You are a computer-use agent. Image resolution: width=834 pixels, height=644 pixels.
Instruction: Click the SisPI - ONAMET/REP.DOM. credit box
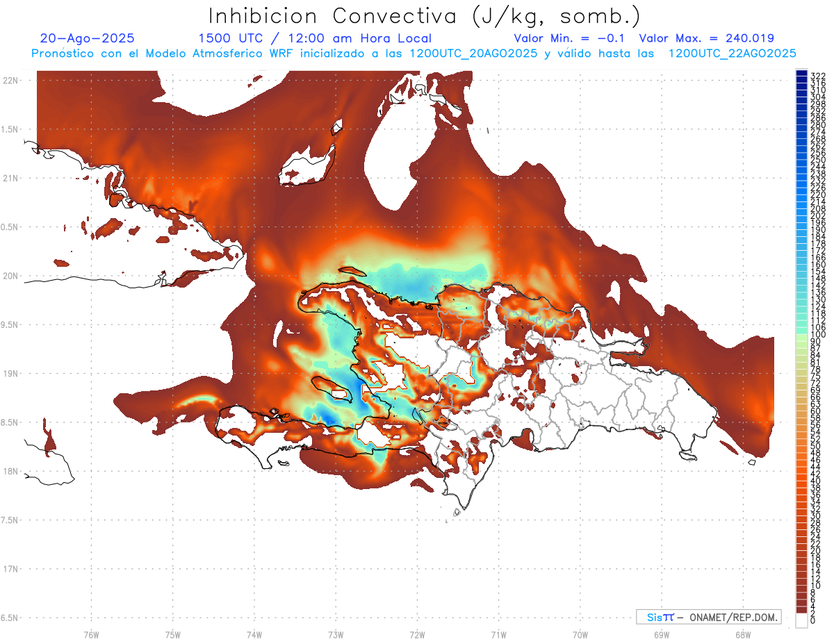(709, 617)
